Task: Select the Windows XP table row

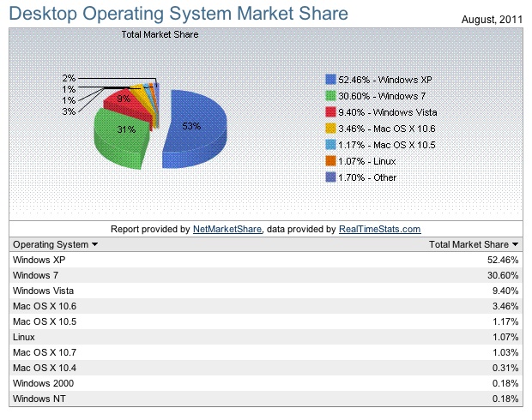Action: pyautogui.click(x=266, y=259)
